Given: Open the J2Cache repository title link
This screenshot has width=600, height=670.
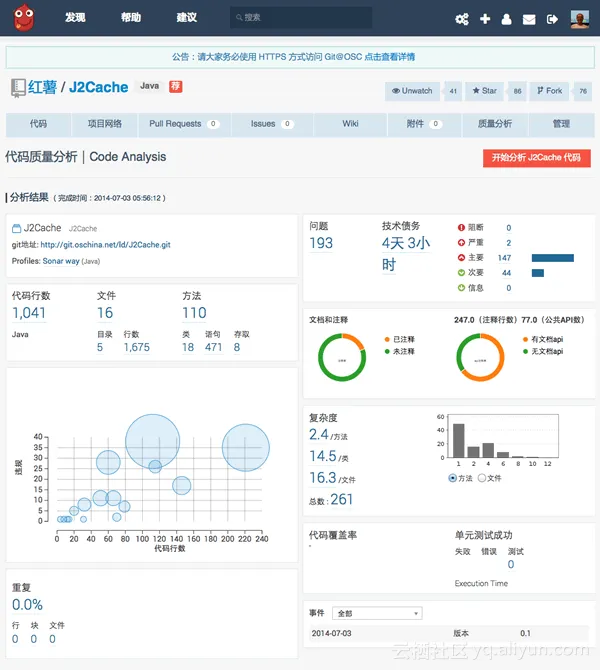Looking at the screenshot, I should tap(98, 87).
